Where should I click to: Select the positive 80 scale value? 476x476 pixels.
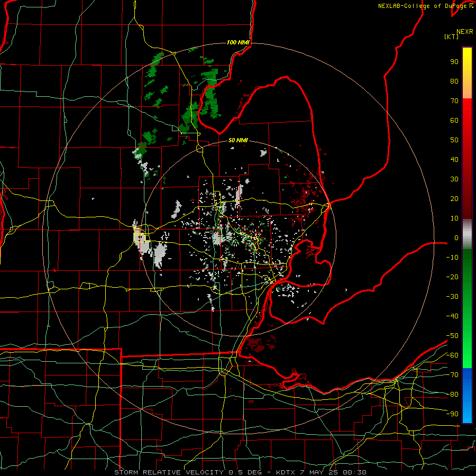(454, 81)
